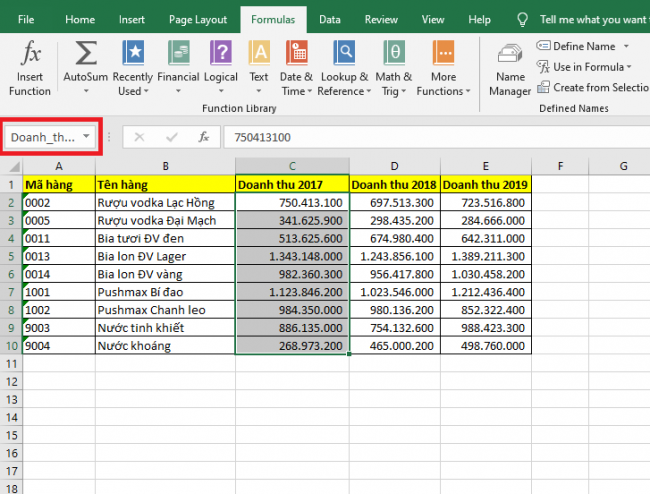Screen dimensions: 650x494
Task: Expand the Define Name dropdown
Action: tap(626, 46)
